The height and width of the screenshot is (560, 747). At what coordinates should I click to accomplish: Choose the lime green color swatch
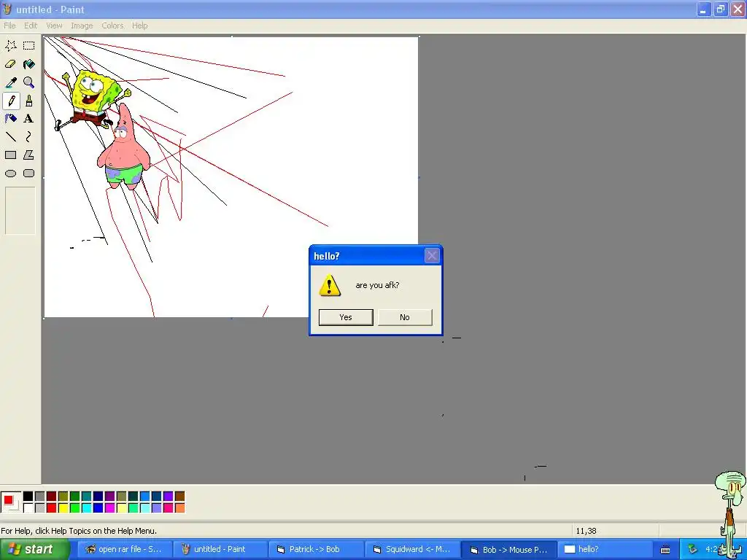click(x=75, y=508)
